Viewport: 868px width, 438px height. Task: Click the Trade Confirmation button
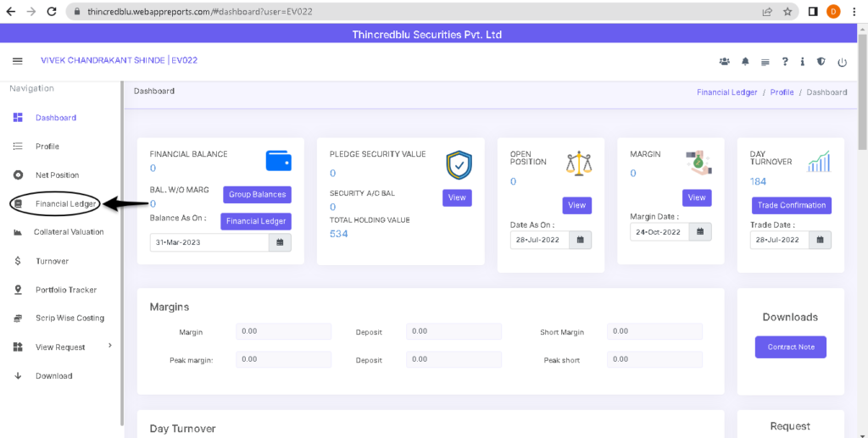coord(792,205)
